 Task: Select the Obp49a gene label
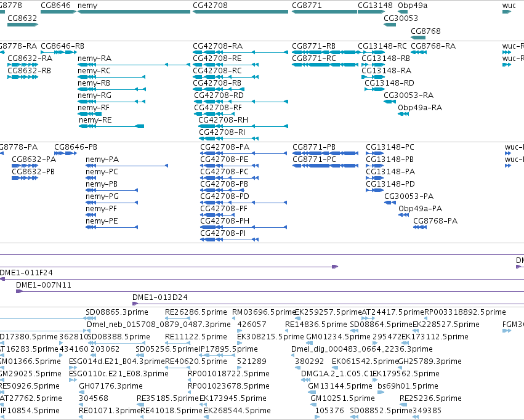click(413, 6)
